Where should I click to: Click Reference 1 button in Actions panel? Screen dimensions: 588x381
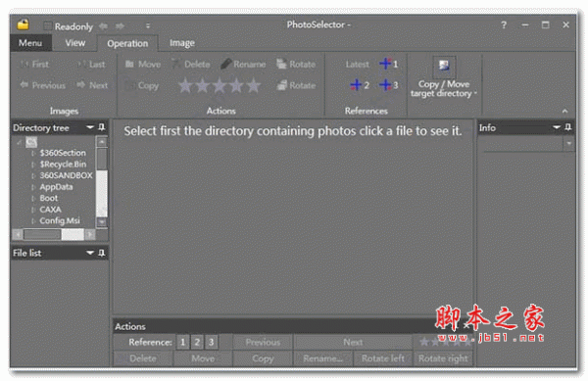182,342
